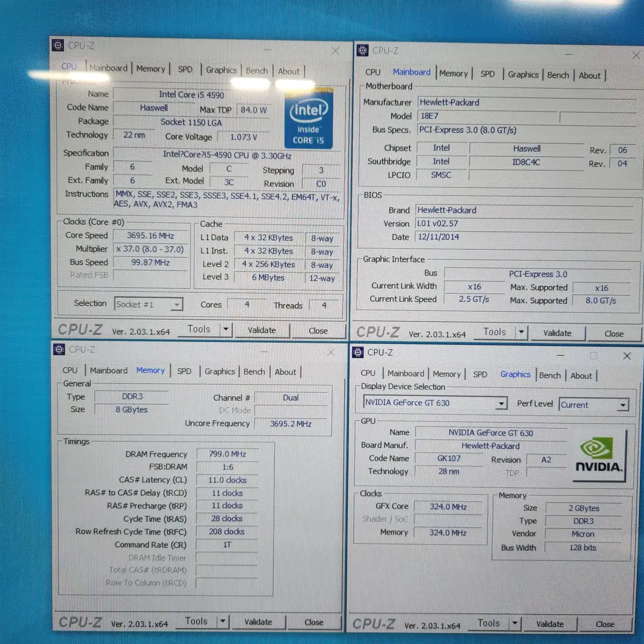
Task: Open Graphics tab in CPU tab window
Action: pyautogui.click(x=221, y=70)
